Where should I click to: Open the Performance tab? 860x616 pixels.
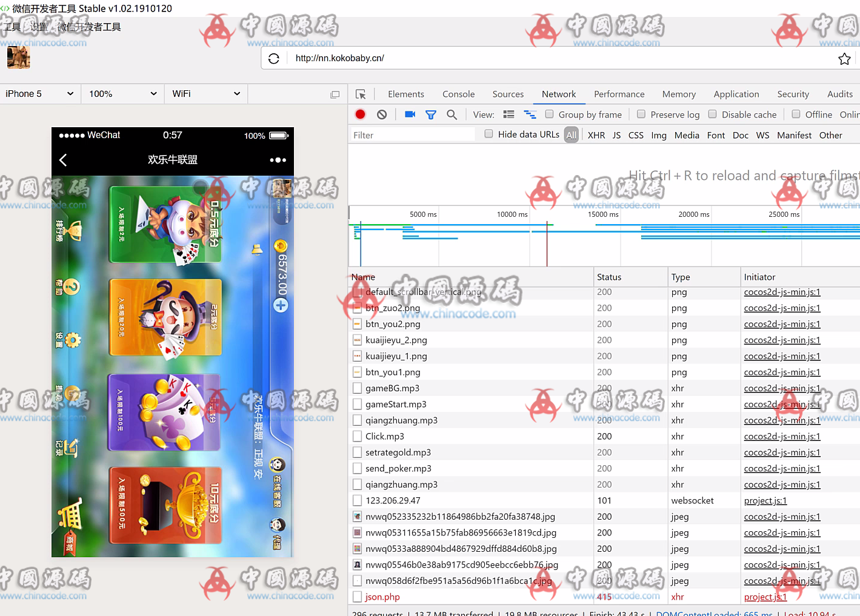point(619,94)
